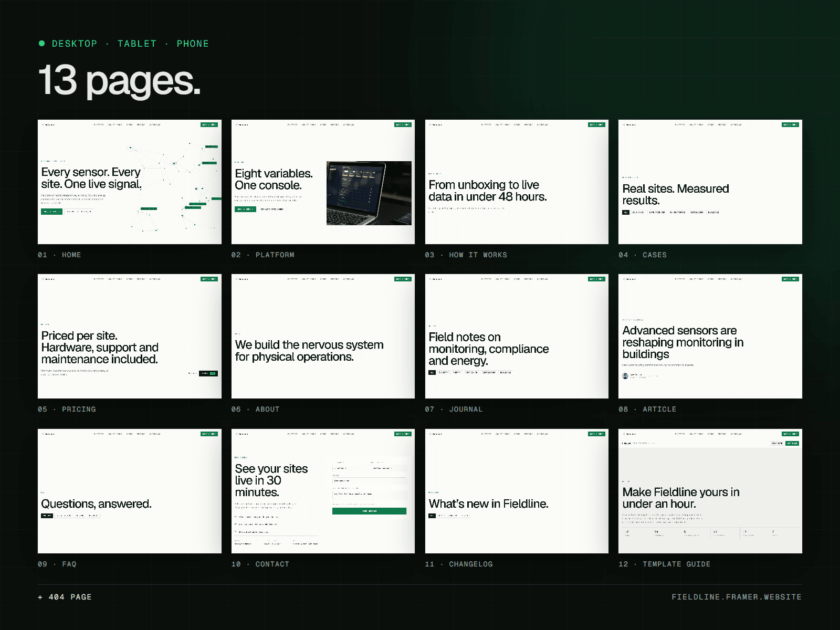Screen dimensions: 840x630
Task: Click the green button under Platform headline
Action: tap(245, 209)
